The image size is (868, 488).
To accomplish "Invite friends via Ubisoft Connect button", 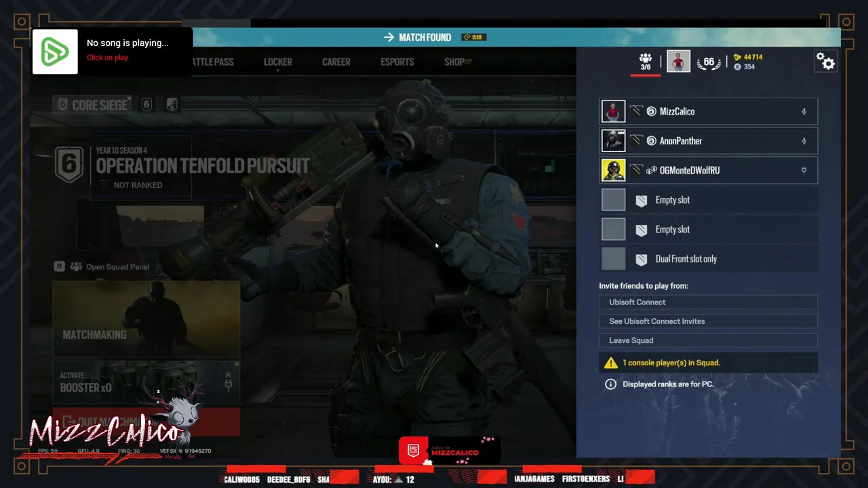I will click(709, 302).
